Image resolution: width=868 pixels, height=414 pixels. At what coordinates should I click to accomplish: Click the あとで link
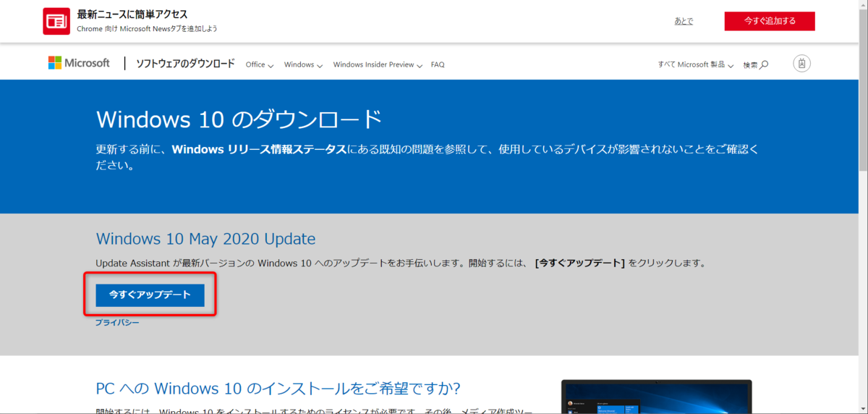(x=684, y=21)
